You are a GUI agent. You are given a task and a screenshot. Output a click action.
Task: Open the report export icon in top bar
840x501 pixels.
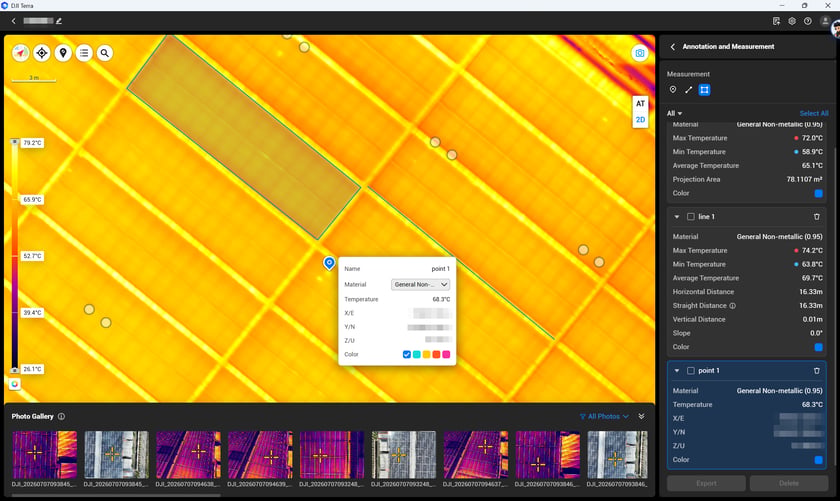point(776,21)
